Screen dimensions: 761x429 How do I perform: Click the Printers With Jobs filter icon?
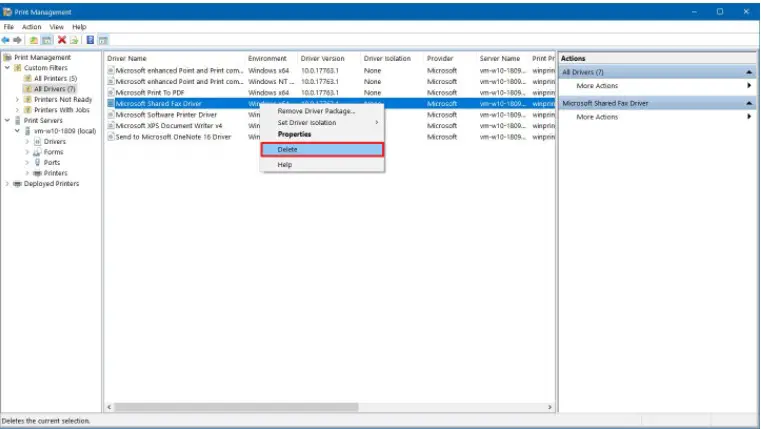point(28,110)
